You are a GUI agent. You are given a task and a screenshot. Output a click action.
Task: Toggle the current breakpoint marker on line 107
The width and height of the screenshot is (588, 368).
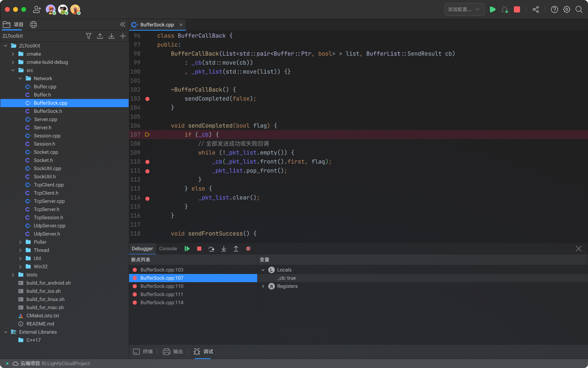(147, 135)
